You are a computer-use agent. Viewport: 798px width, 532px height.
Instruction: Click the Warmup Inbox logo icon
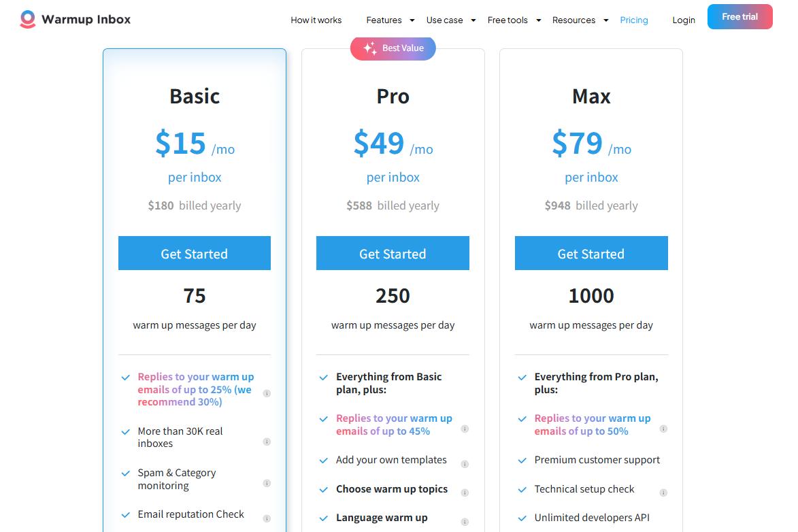click(x=27, y=19)
